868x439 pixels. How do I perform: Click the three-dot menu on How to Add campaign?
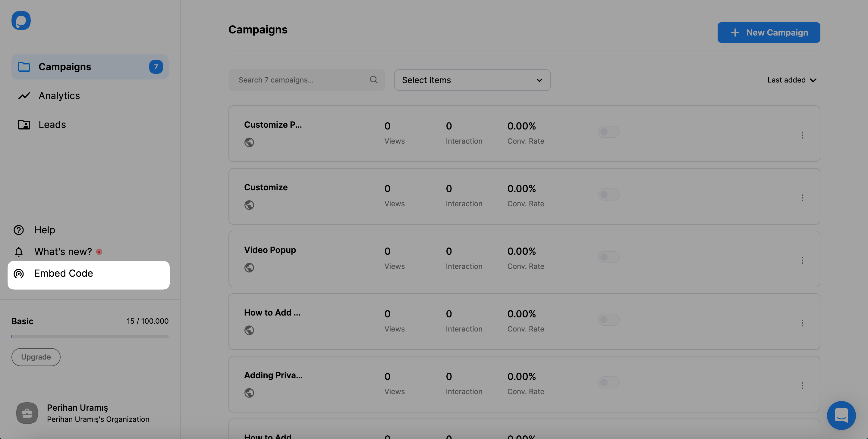pos(802,322)
